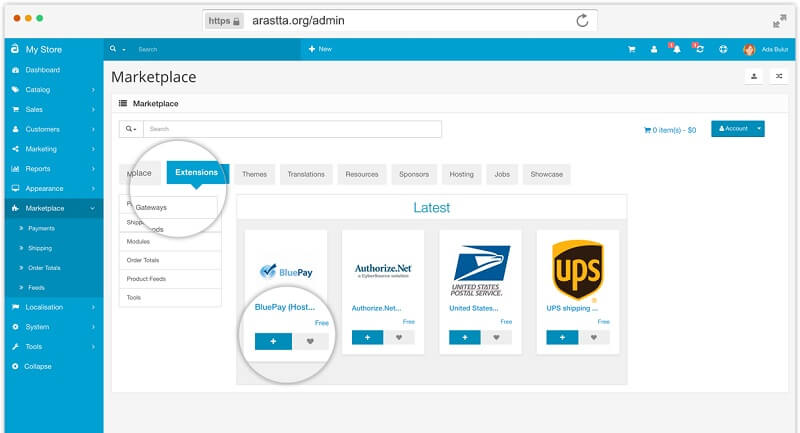Image resolution: width=800 pixels, height=433 pixels.
Task: Add Authorize.Net extension with plus button
Action: 367,337
